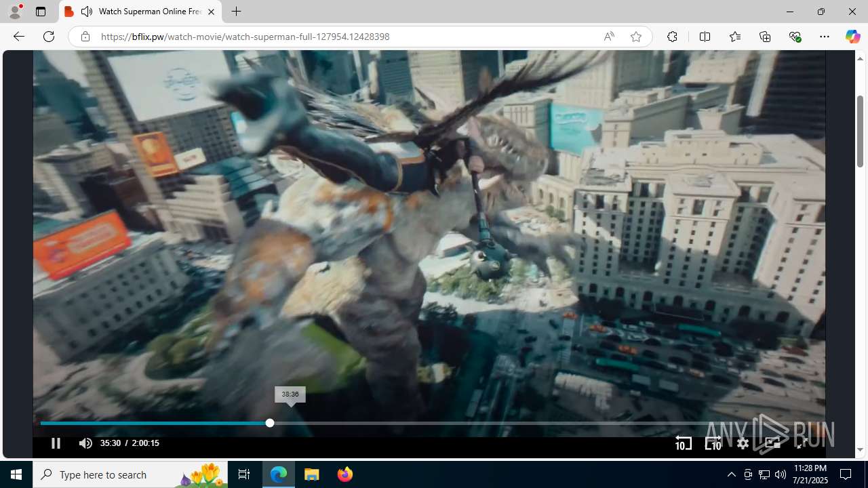
Task: Click Microsoft Edge taskbar icon
Action: (279, 474)
